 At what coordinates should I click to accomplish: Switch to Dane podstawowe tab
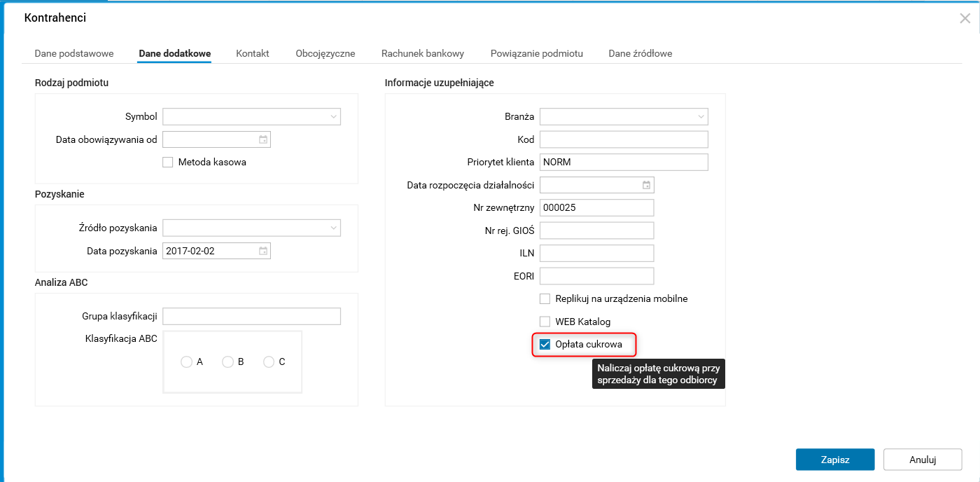point(74,53)
